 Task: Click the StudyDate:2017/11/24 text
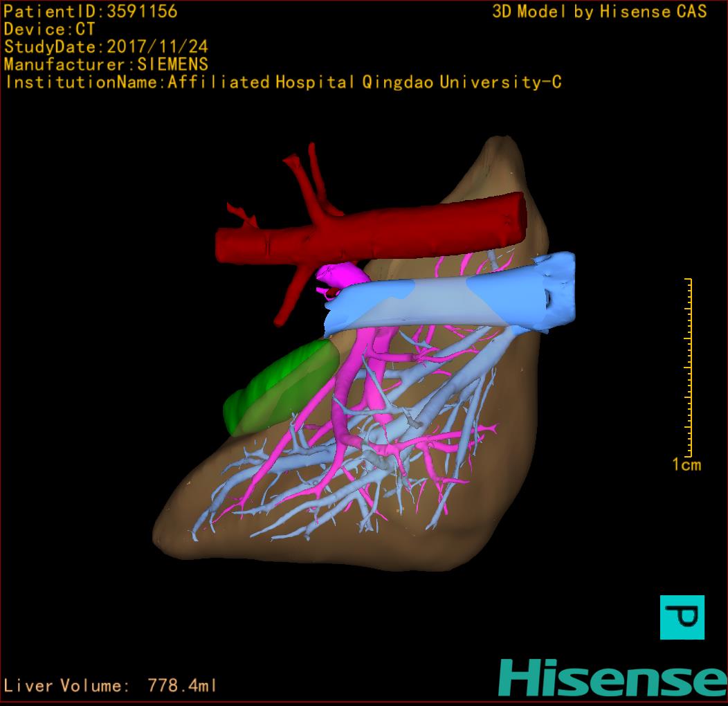[x=106, y=46]
